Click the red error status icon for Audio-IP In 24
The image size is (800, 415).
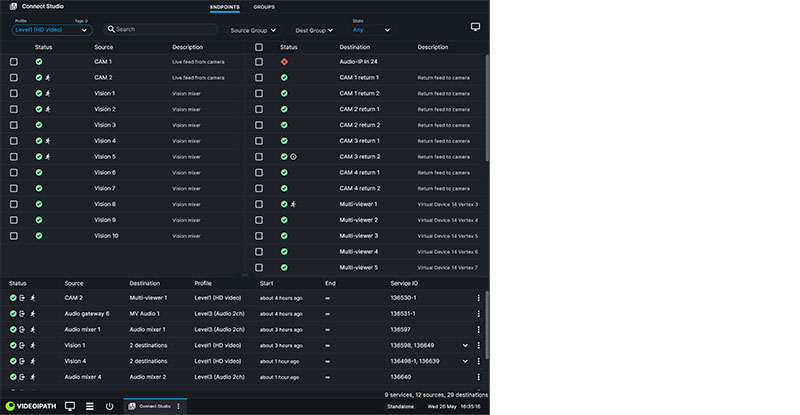[284, 62]
